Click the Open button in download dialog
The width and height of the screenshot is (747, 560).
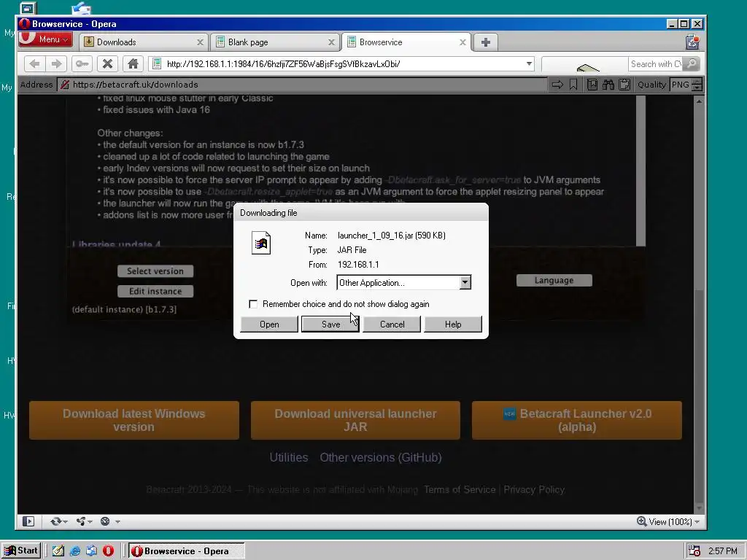(x=269, y=324)
